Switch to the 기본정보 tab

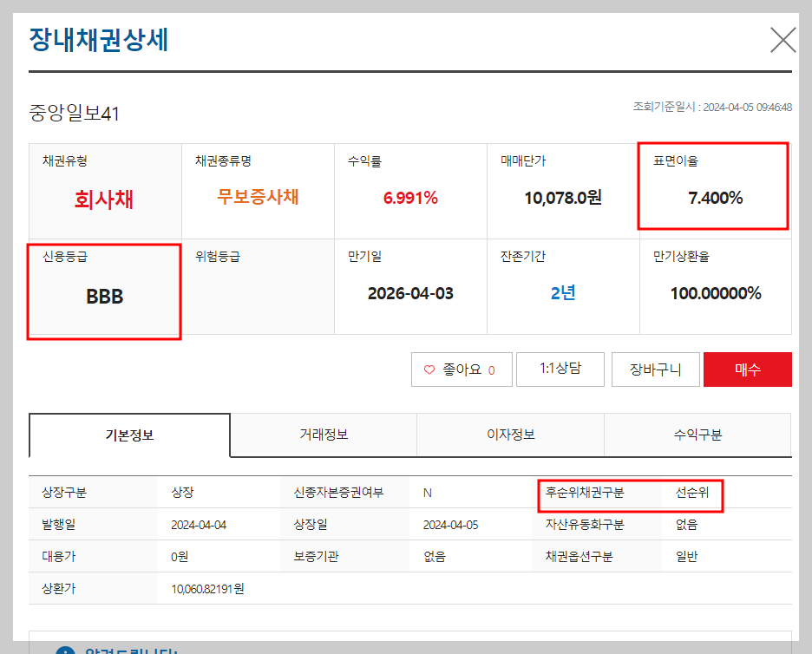click(x=129, y=435)
